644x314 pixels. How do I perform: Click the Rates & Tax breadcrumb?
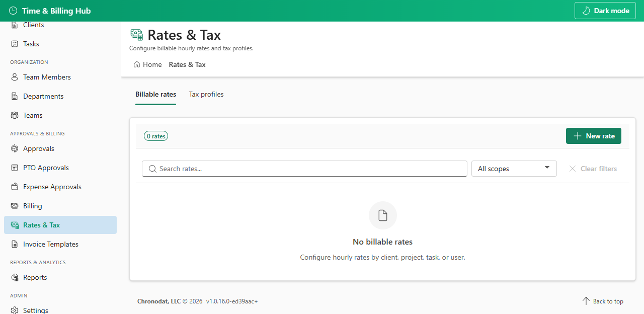[x=187, y=64]
